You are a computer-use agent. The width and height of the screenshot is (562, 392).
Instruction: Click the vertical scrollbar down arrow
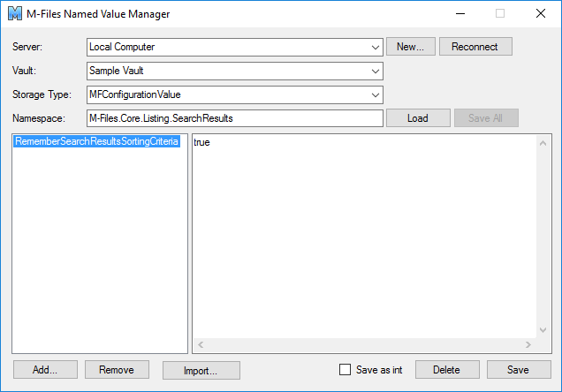[543, 329]
